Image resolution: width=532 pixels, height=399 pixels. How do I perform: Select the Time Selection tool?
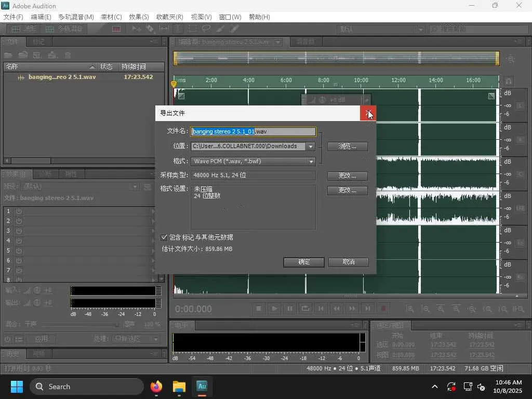pos(178,29)
